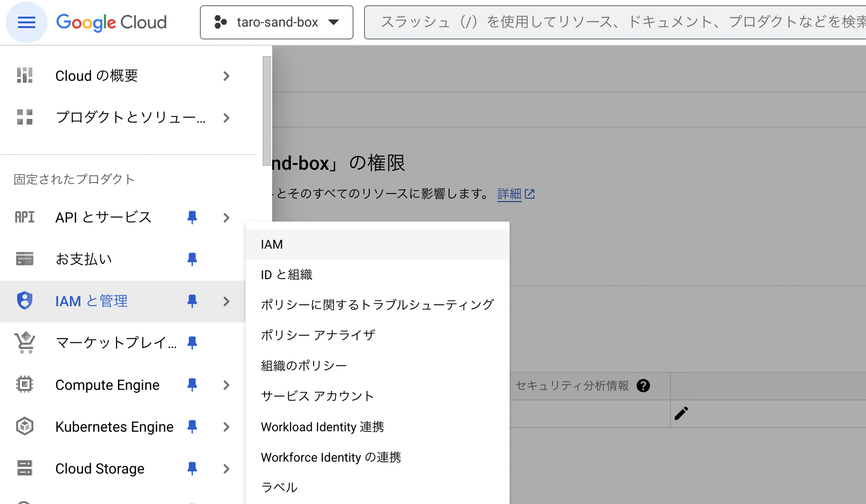Expand the プロダクトとソリュー... submenu chevron

[226, 118]
